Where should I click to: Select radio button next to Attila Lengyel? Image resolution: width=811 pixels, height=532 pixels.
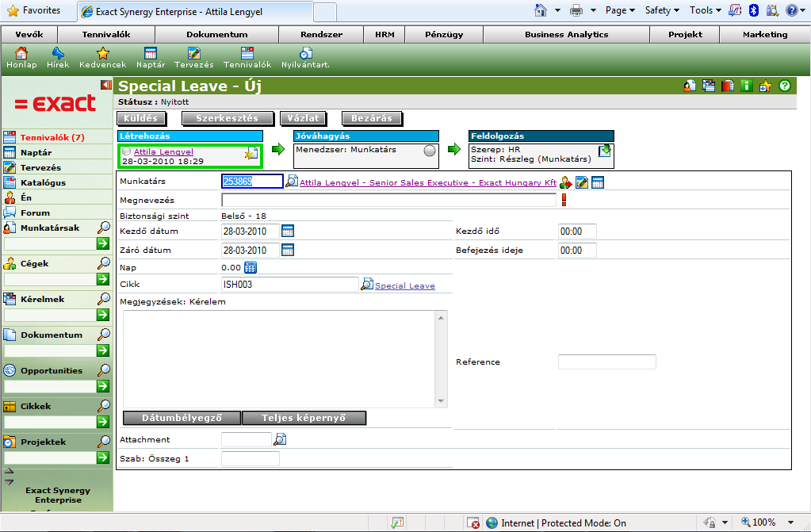coord(127,151)
